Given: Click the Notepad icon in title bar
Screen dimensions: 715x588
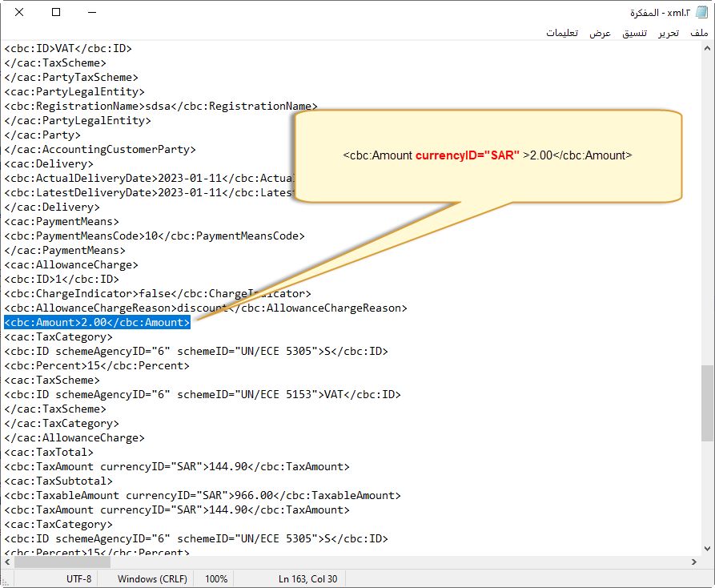Looking at the screenshot, I should 701,13.
